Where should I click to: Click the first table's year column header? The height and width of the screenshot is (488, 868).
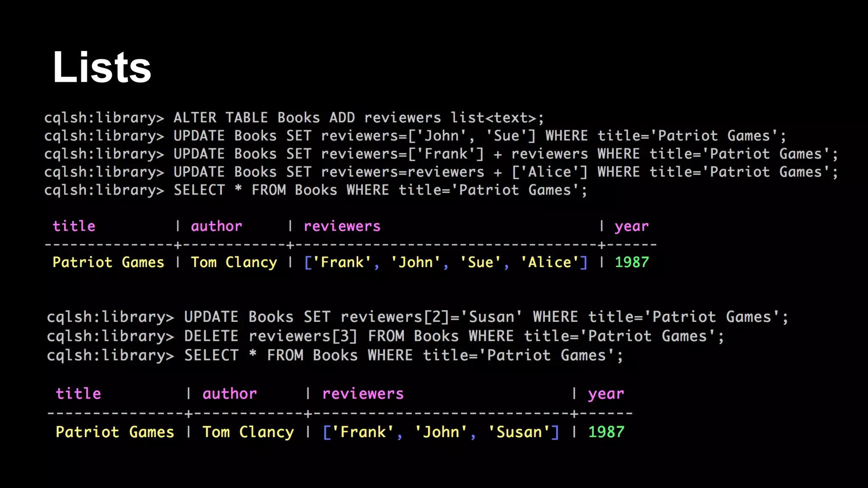631,226
